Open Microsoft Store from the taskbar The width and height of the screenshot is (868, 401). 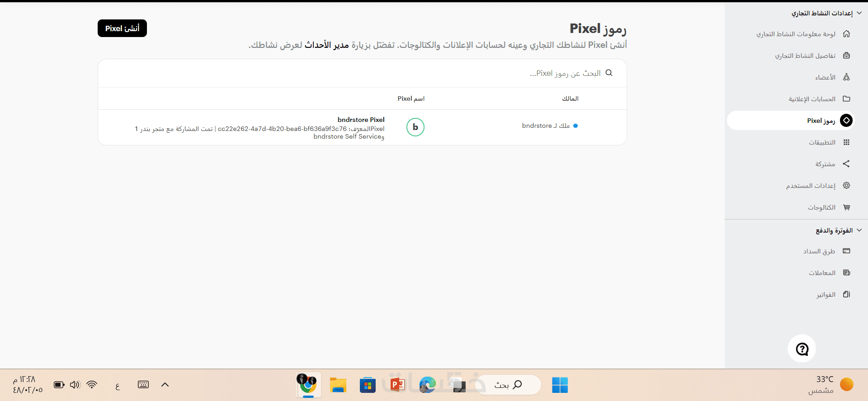pos(368,385)
